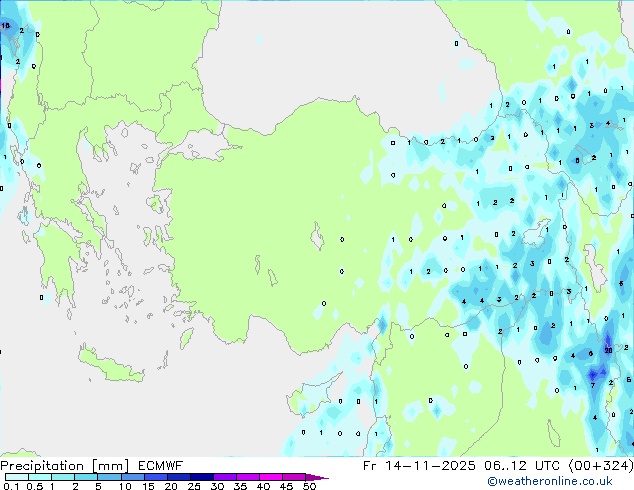
Task: Click the 2–5 mm legend color box
Action: tap(86, 477)
